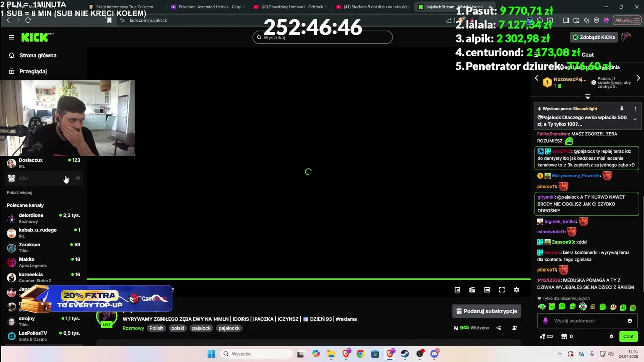Switch to Prawdziwy Lombard YouTube tab
644x362 pixels.
pyautogui.click(x=289, y=7)
